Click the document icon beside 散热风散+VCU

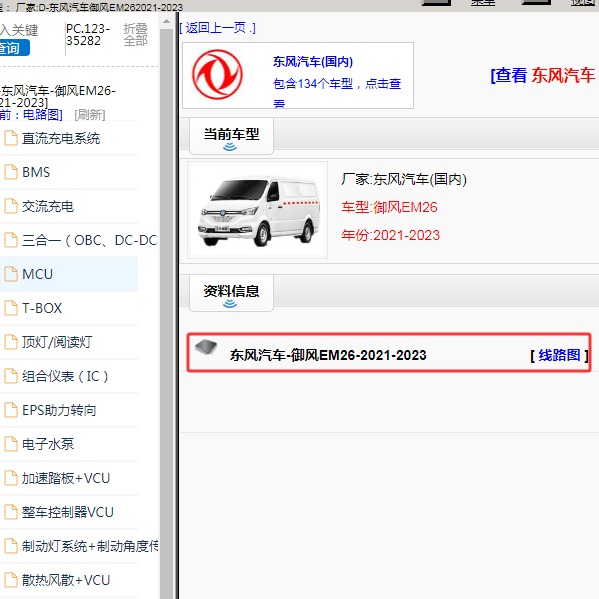pyautogui.click(x=11, y=580)
